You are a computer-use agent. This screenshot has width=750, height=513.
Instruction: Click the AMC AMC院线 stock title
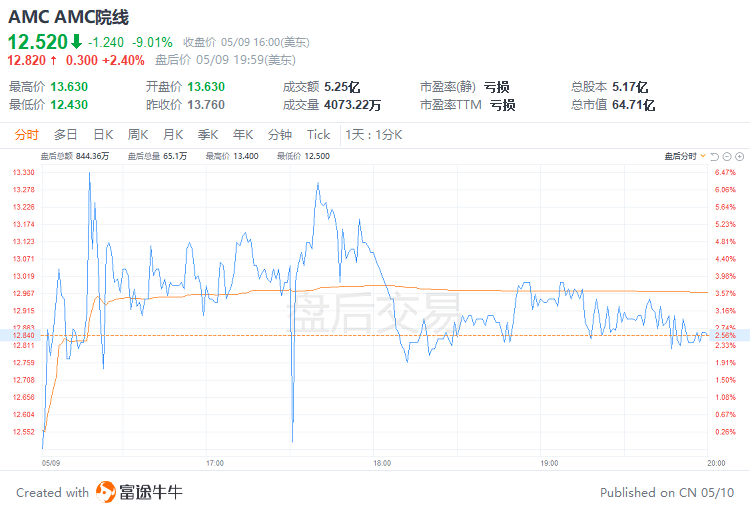click(68, 17)
